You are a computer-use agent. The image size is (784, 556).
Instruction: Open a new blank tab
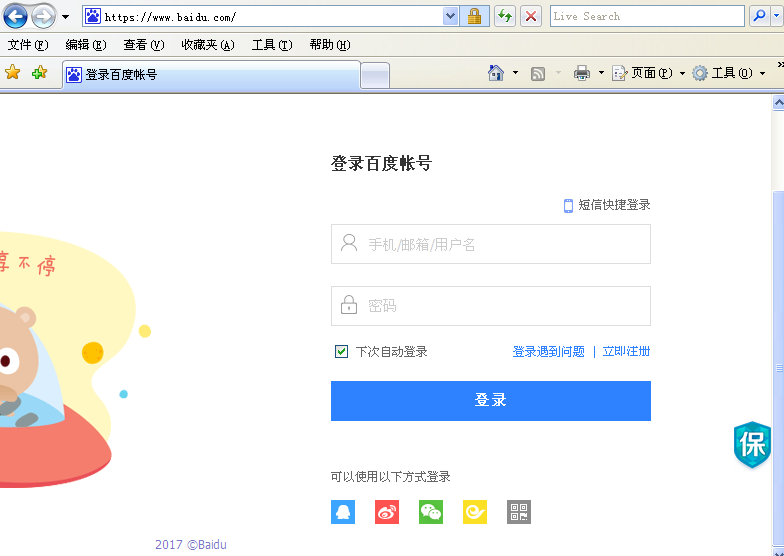pos(375,76)
